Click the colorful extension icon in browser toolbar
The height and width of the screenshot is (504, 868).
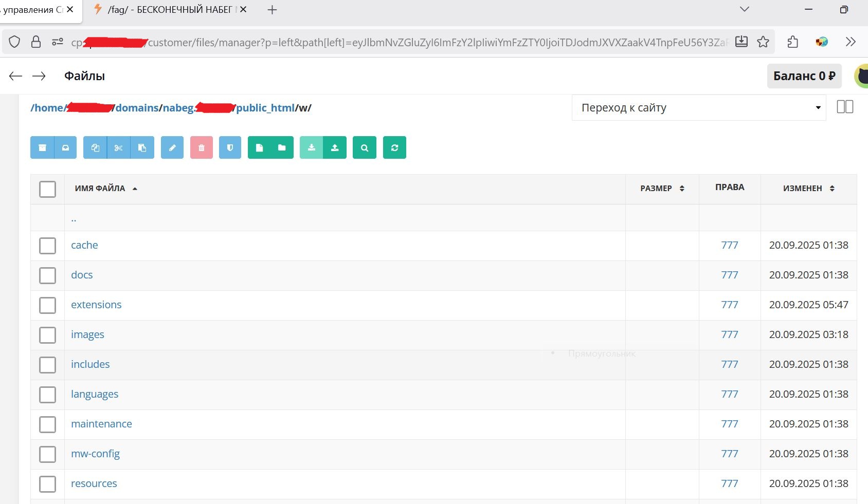point(822,42)
